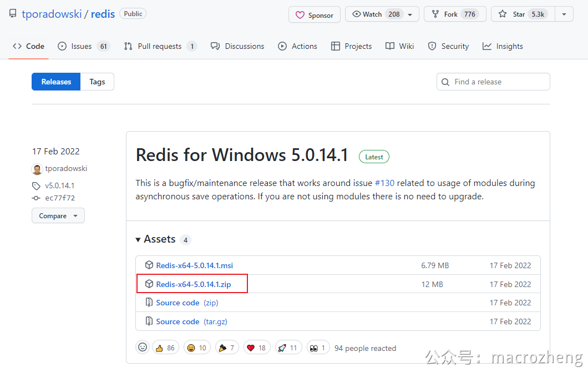Focus the Find a release search box
This screenshot has height=372, width=588.
pos(493,82)
